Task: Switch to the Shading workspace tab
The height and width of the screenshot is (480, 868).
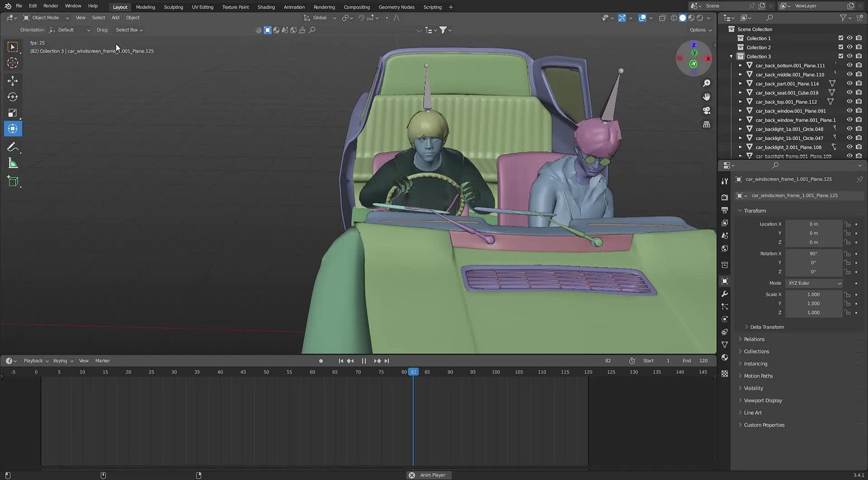Action: pyautogui.click(x=266, y=7)
